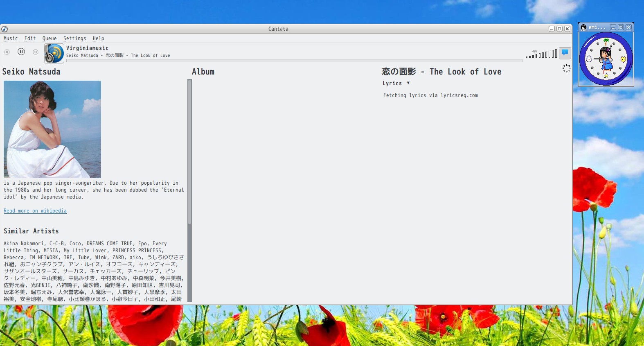Open the Help menu
The image size is (644, 346).
[98, 38]
